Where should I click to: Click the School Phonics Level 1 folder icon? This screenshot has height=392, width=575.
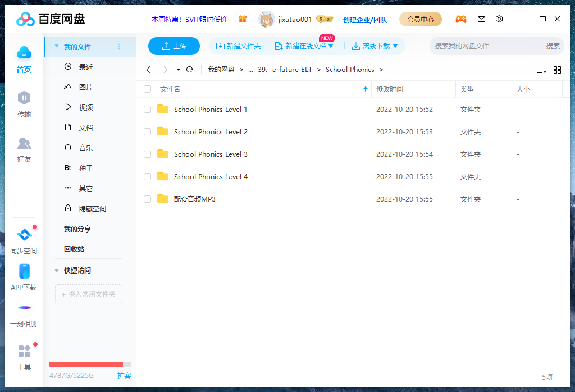point(163,109)
